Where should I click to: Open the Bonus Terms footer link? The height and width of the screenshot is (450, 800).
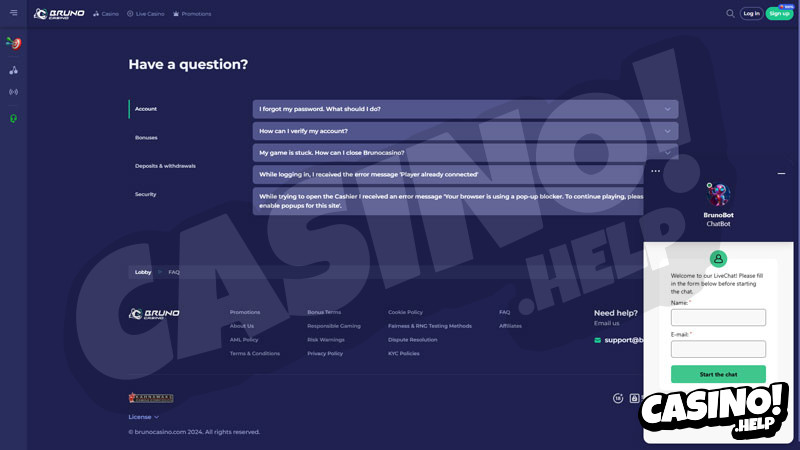(x=324, y=312)
